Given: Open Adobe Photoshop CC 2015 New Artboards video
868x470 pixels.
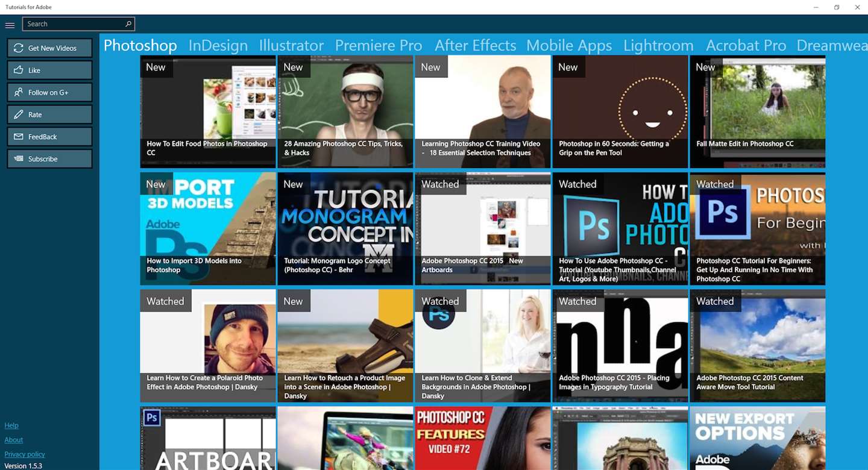Looking at the screenshot, I should tap(483, 229).
